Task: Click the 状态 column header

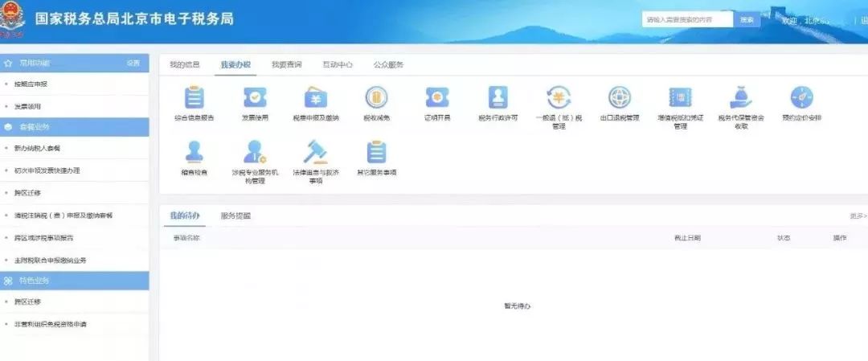Action: coord(784,237)
